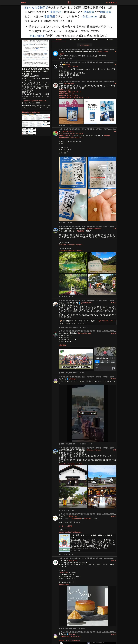Viewport: 138px width, 644px height.
Task: Open the Media tab
Action: click(96, 40)
